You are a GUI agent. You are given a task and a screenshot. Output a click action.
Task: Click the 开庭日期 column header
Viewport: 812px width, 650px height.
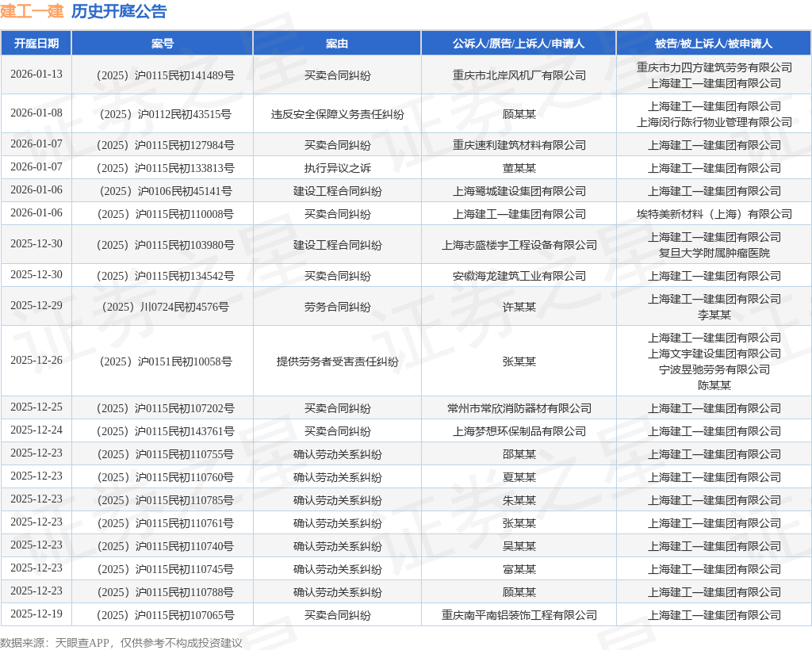[x=36, y=44]
